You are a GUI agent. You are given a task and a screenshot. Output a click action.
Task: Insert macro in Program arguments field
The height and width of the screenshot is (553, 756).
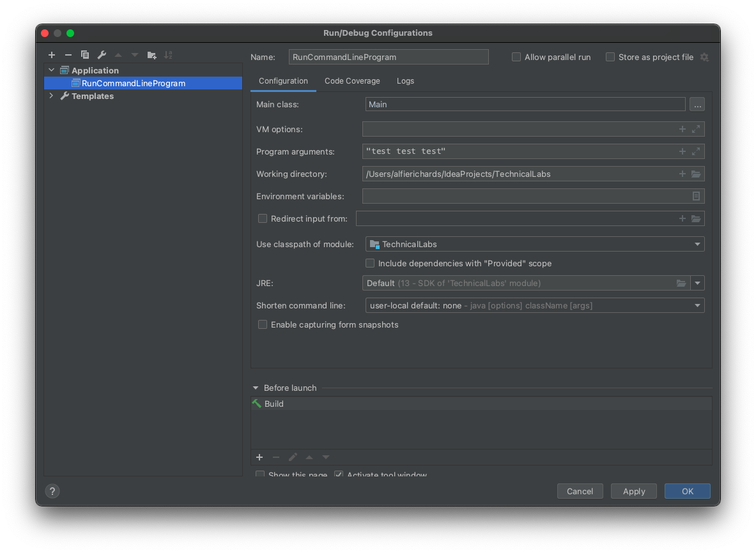[683, 151]
